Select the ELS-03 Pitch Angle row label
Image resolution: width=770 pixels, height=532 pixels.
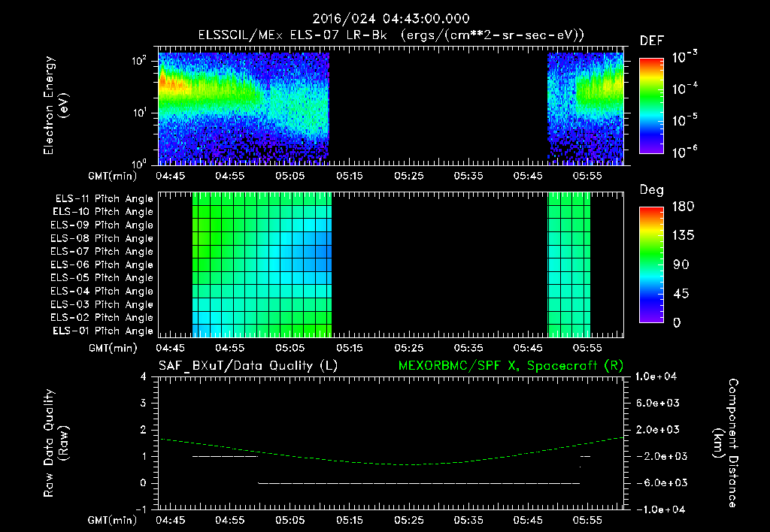pos(102,304)
